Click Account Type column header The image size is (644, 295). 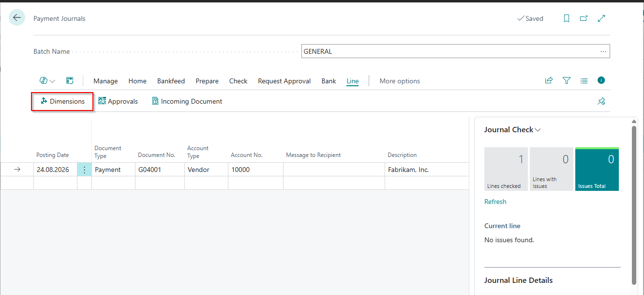tap(198, 152)
